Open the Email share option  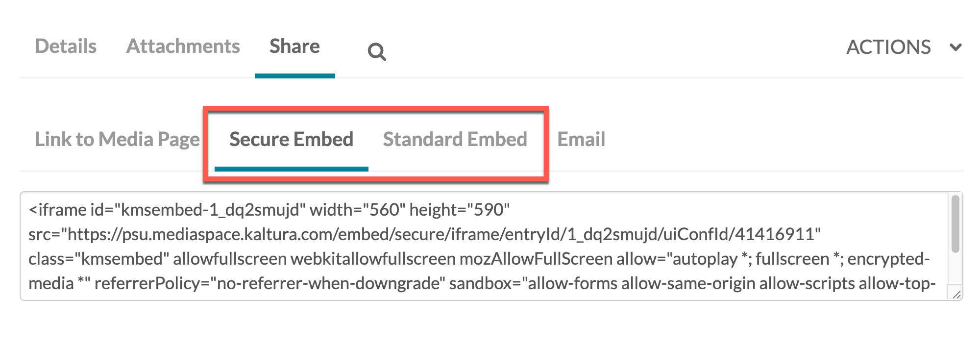tap(581, 139)
